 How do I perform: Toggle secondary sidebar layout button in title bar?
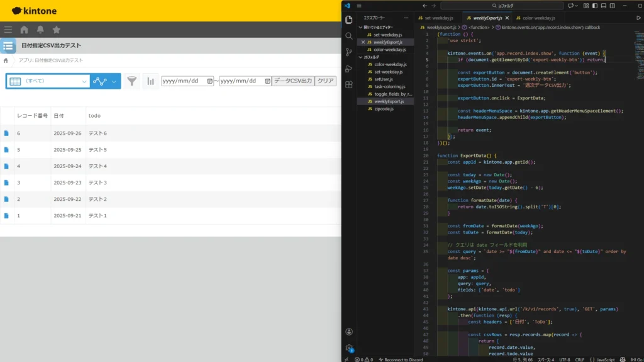(x=612, y=5)
